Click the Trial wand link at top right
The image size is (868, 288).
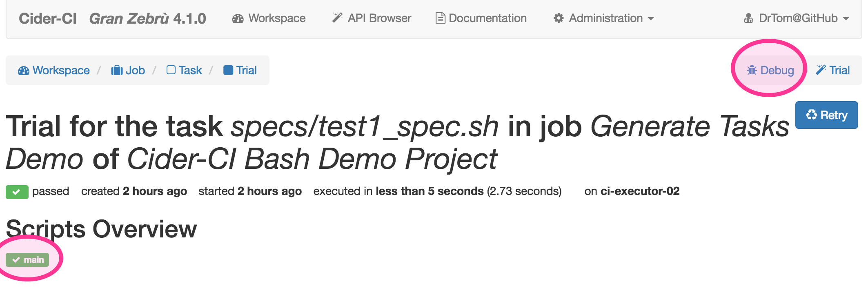833,70
